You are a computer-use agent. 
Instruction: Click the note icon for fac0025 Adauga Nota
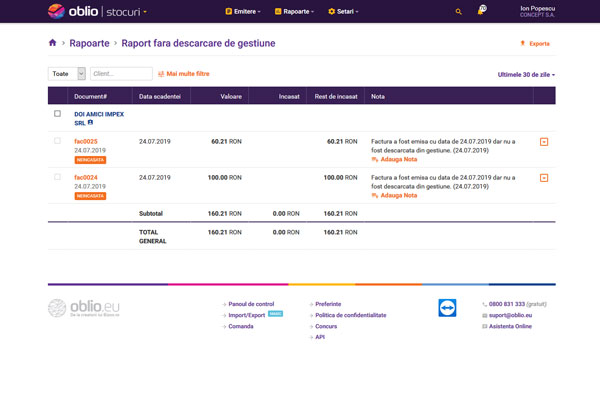point(375,160)
